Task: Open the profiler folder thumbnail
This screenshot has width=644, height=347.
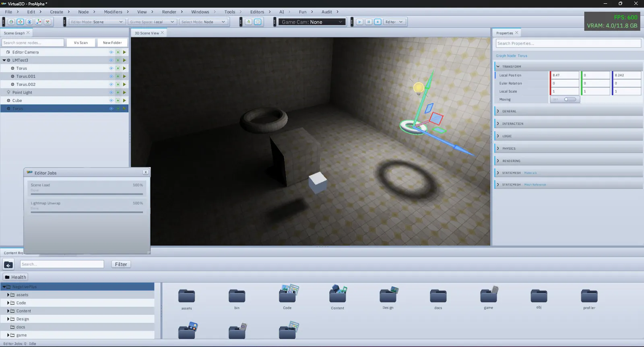Action: coord(589,297)
